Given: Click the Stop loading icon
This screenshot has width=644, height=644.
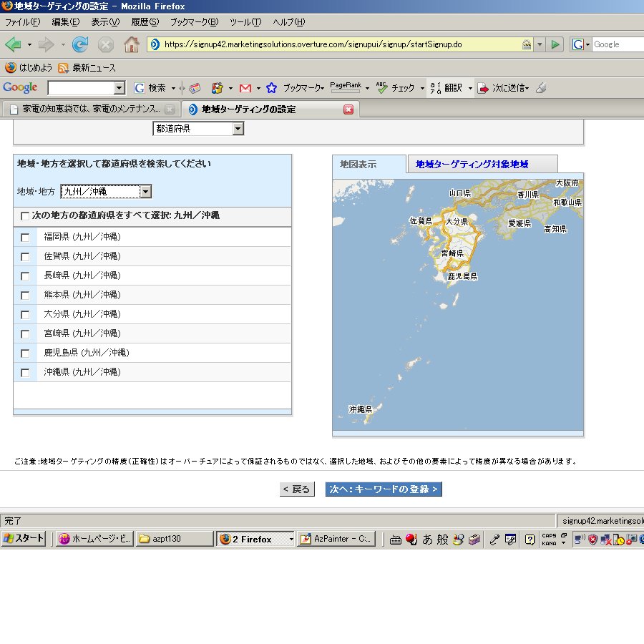Looking at the screenshot, I should tap(106, 44).
